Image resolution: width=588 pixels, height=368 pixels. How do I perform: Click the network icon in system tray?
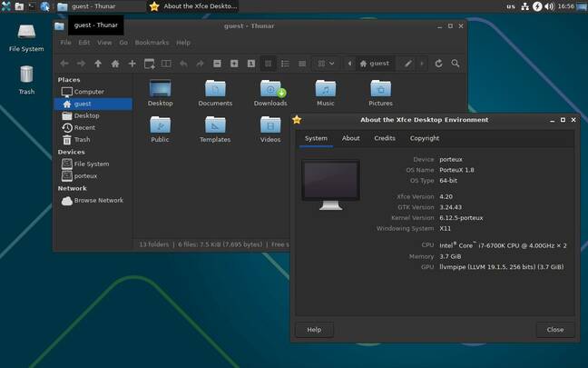point(525,6)
